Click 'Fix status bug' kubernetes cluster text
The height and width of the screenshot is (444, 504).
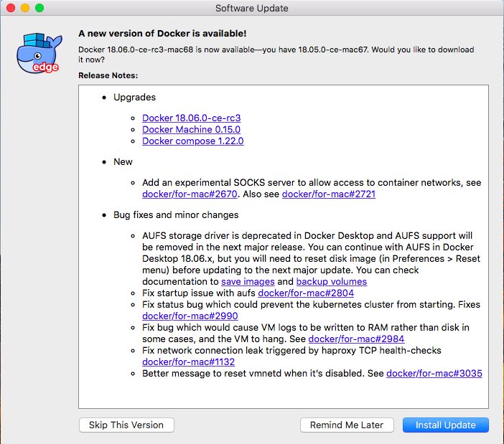click(x=311, y=304)
